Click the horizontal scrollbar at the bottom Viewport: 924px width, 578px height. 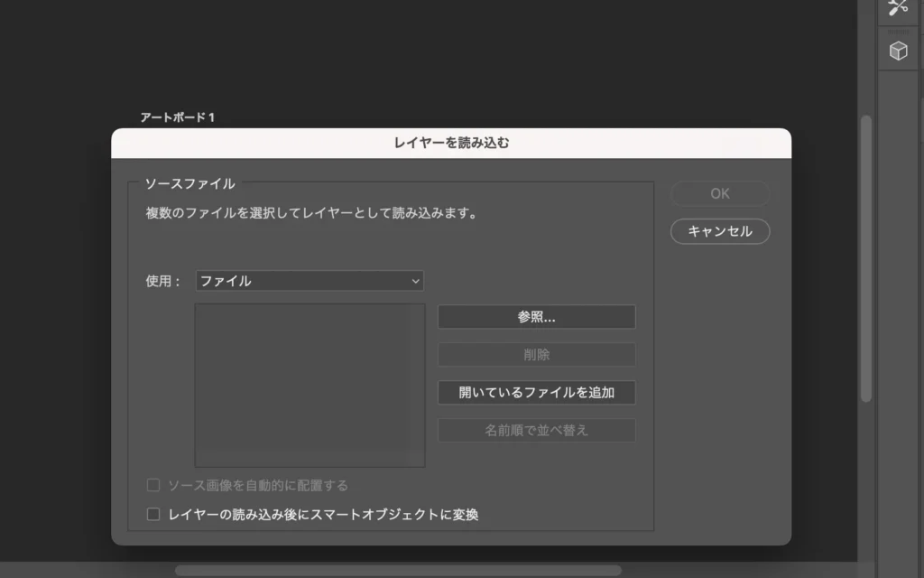[x=397, y=571]
